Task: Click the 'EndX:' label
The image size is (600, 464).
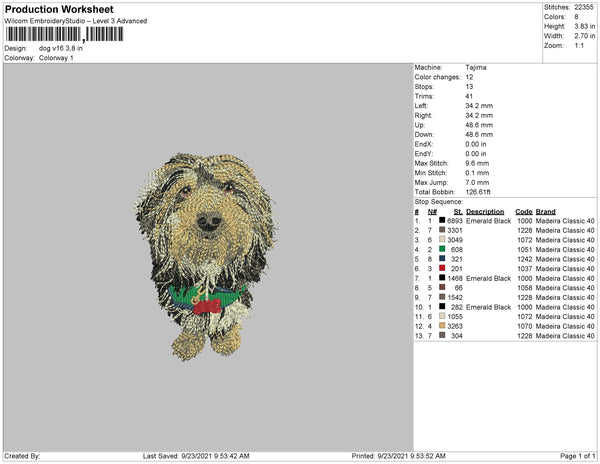Action: click(x=424, y=144)
